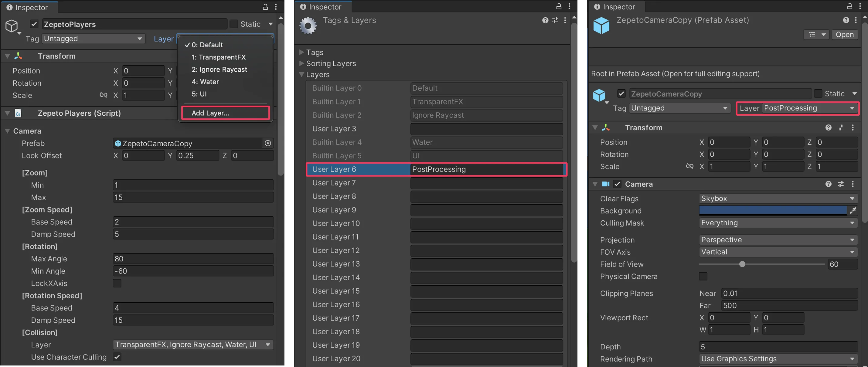This screenshot has width=868, height=367.
Task: Pick Background color with the eyedropper
Action: [x=853, y=211]
